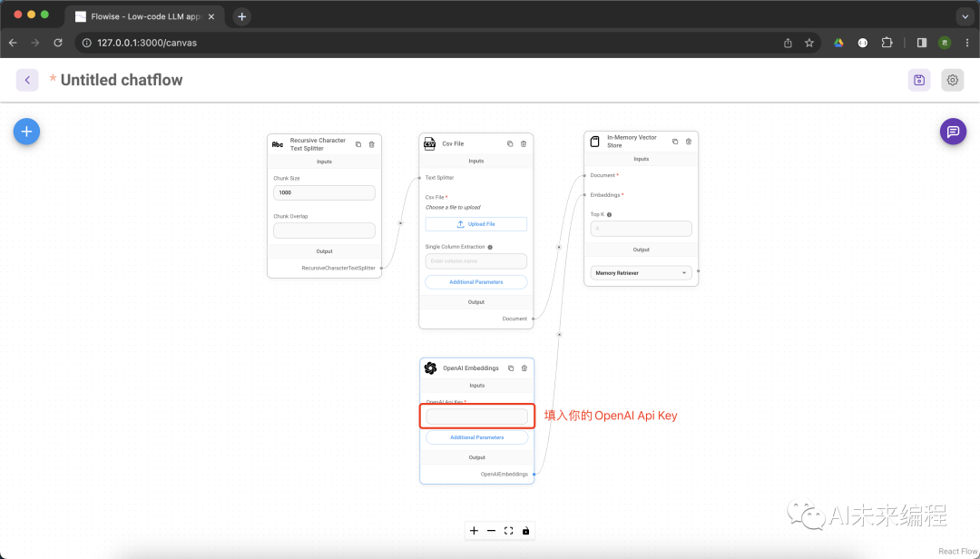
Task: Focus the Top K input field
Action: click(642, 229)
